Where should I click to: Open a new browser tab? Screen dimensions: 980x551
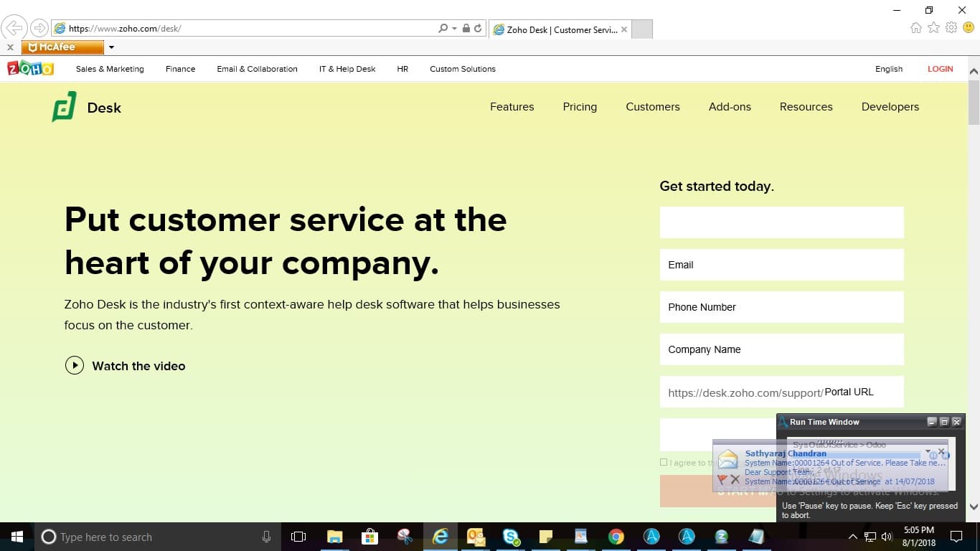[x=642, y=29]
